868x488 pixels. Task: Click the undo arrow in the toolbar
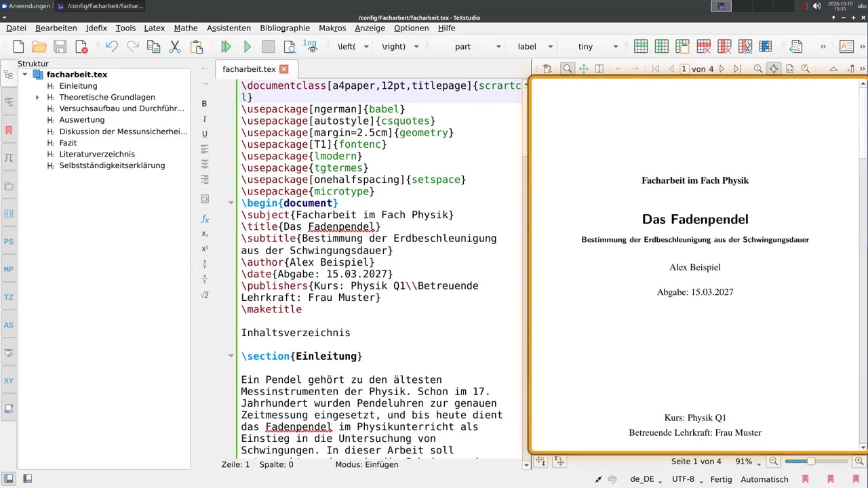[x=112, y=47]
